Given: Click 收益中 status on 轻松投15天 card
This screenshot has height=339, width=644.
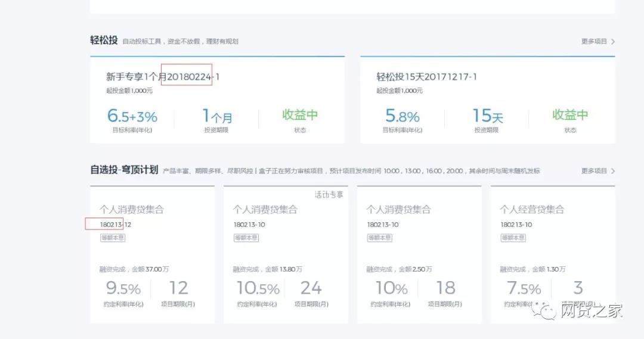Looking at the screenshot, I should (570, 115).
